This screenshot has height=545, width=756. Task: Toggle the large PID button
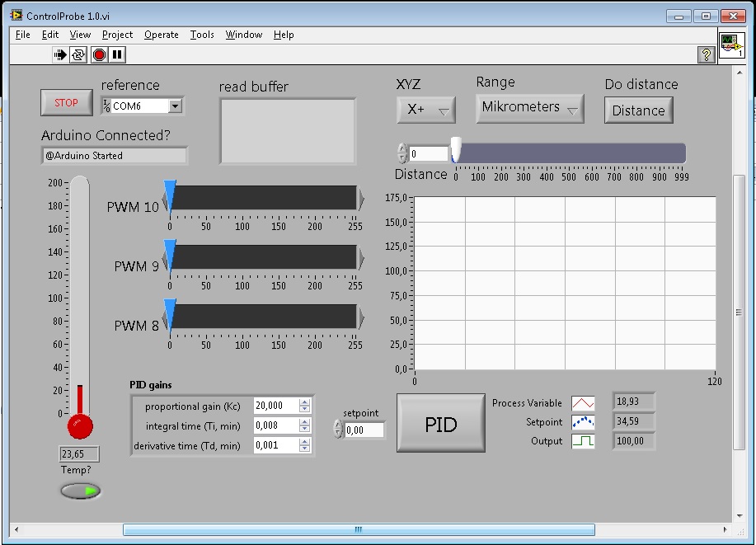(440, 424)
